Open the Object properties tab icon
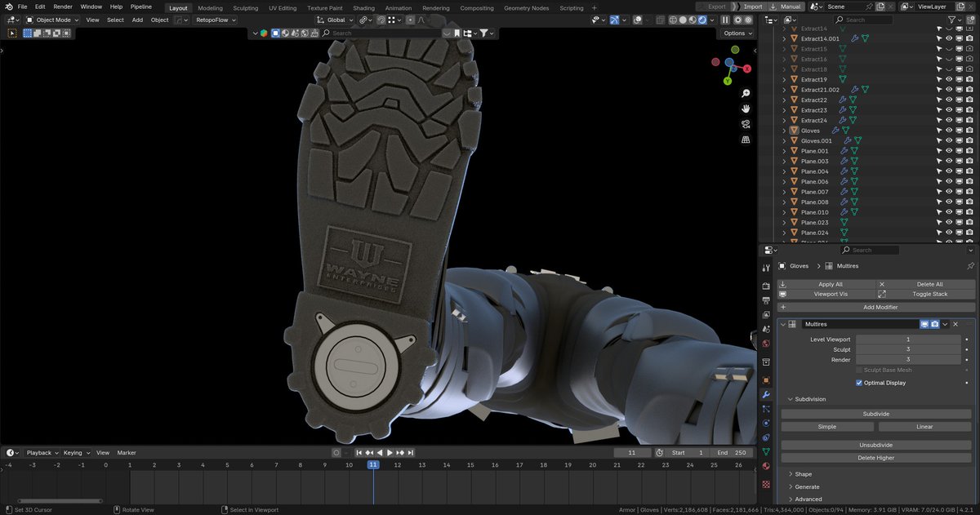 [766, 380]
